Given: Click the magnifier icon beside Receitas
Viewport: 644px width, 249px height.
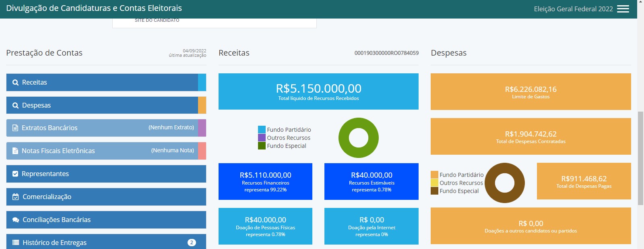Looking at the screenshot, I should tap(16, 83).
